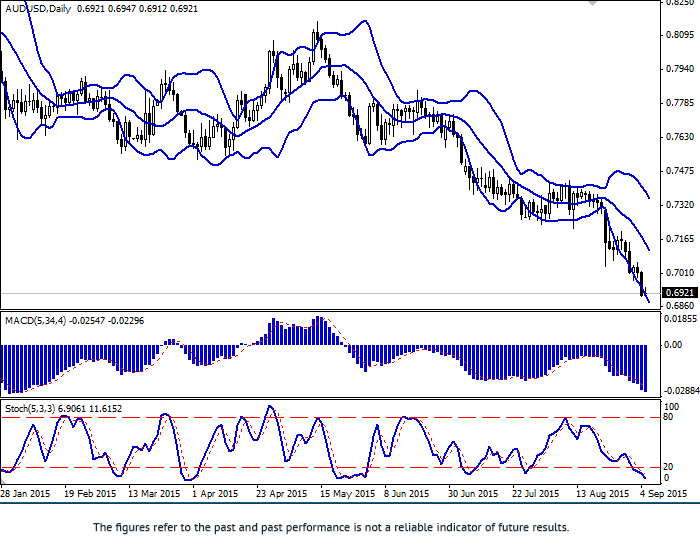
Task: Click the 1 Apr 2015 date label
Action: click(x=215, y=494)
